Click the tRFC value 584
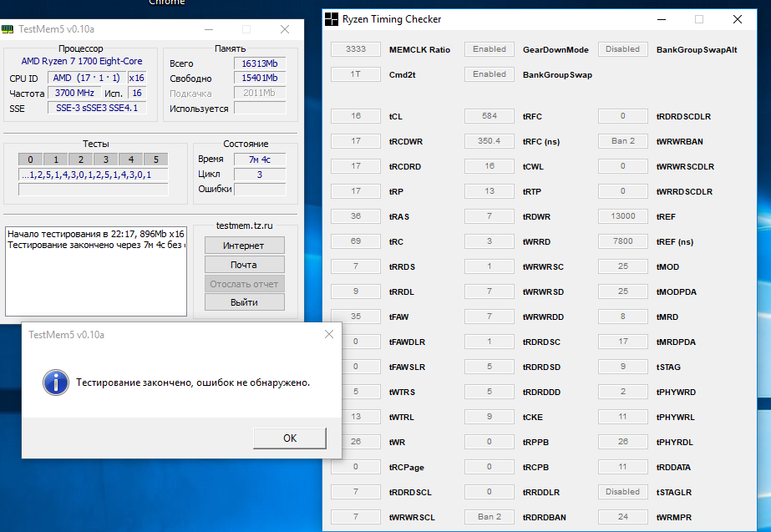Viewport: 771px width, 532px height. [489, 116]
